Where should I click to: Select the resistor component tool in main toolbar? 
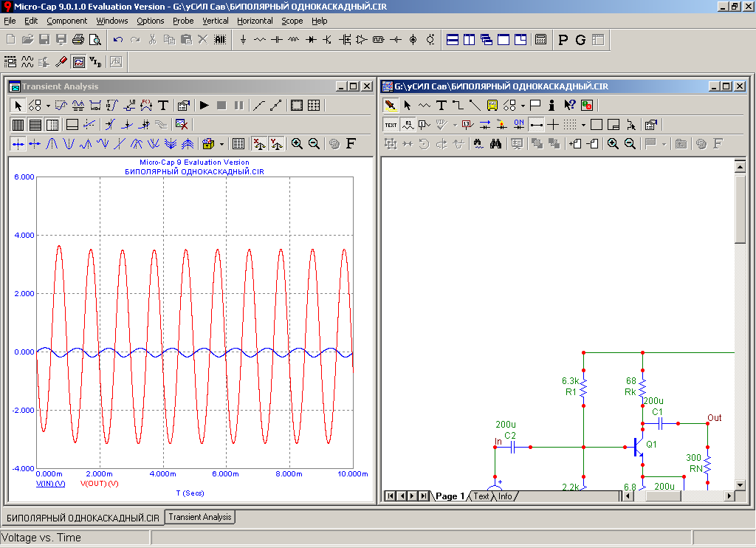tap(259, 39)
